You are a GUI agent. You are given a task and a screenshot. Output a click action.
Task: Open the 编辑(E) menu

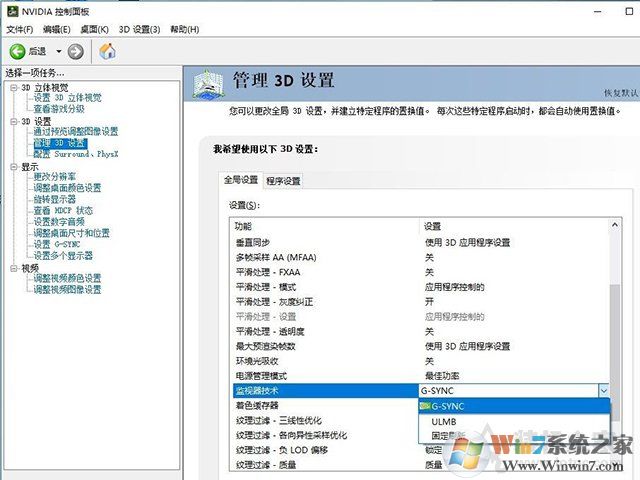click(56, 29)
